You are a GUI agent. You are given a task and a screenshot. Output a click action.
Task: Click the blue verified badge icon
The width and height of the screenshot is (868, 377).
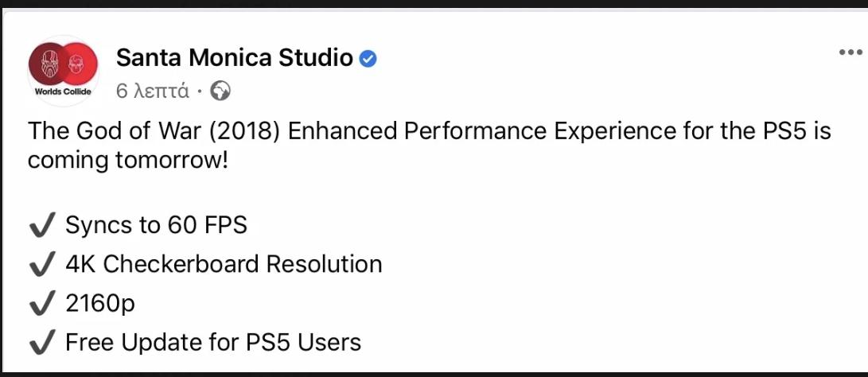pos(368,58)
